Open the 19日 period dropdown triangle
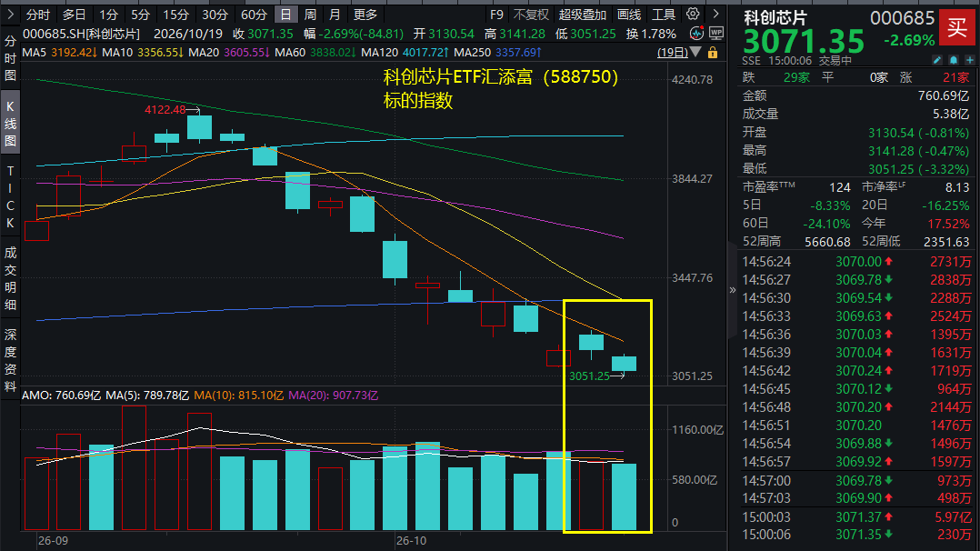The image size is (980, 551). [695, 53]
